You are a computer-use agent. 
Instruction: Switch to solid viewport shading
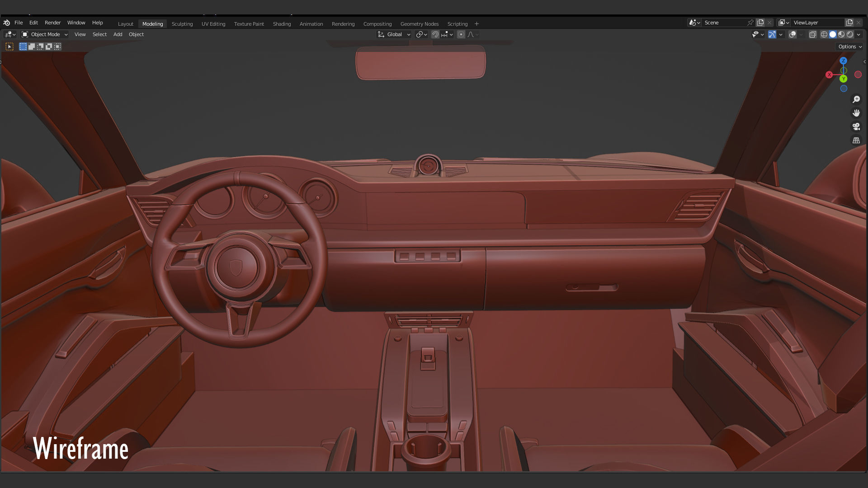point(833,34)
